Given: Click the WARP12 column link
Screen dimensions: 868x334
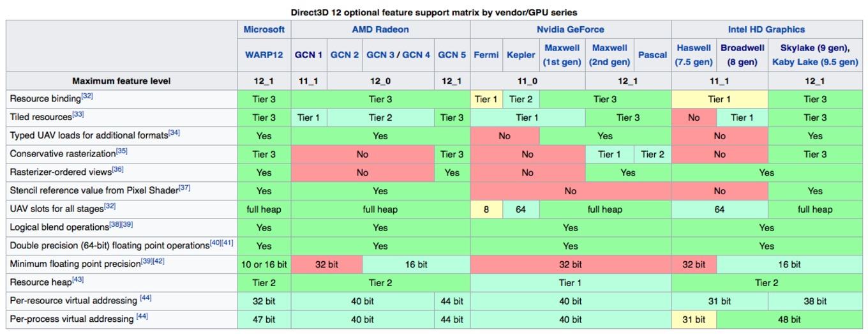Looking at the screenshot, I should tap(264, 55).
